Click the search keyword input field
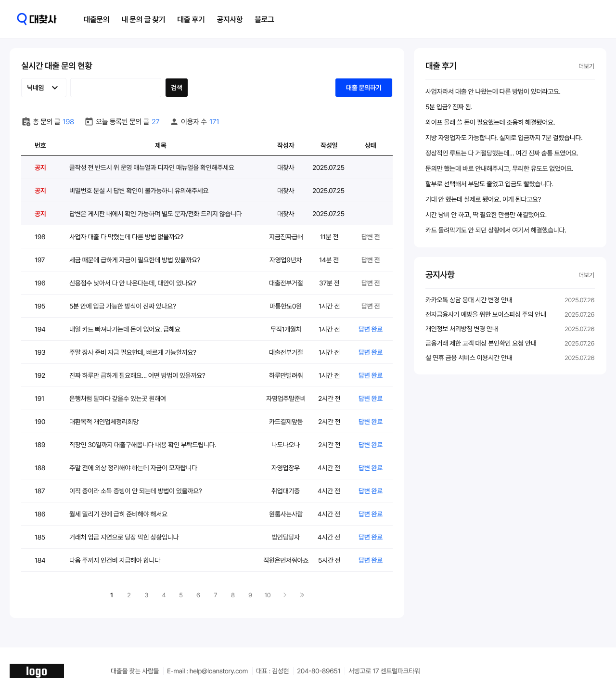 115,88
